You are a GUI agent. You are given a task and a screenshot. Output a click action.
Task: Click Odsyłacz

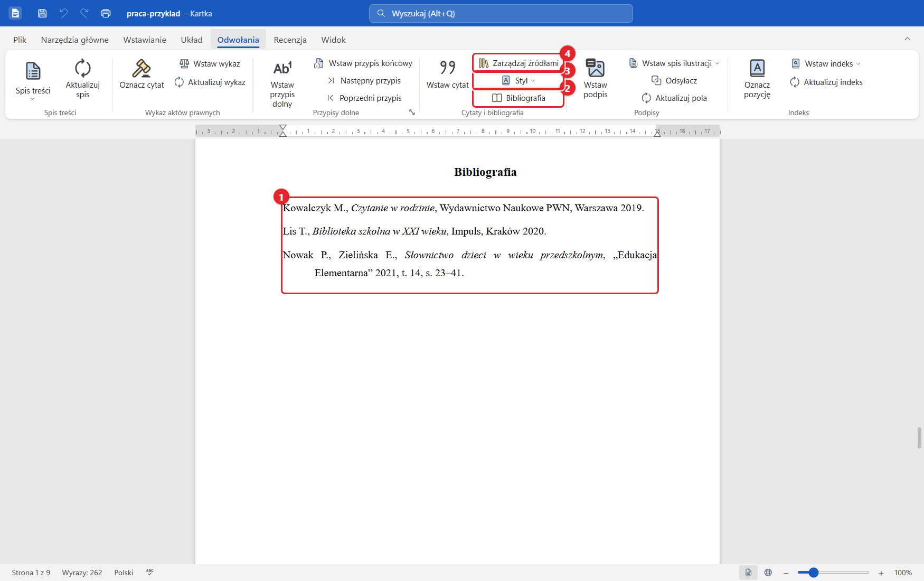(x=674, y=80)
